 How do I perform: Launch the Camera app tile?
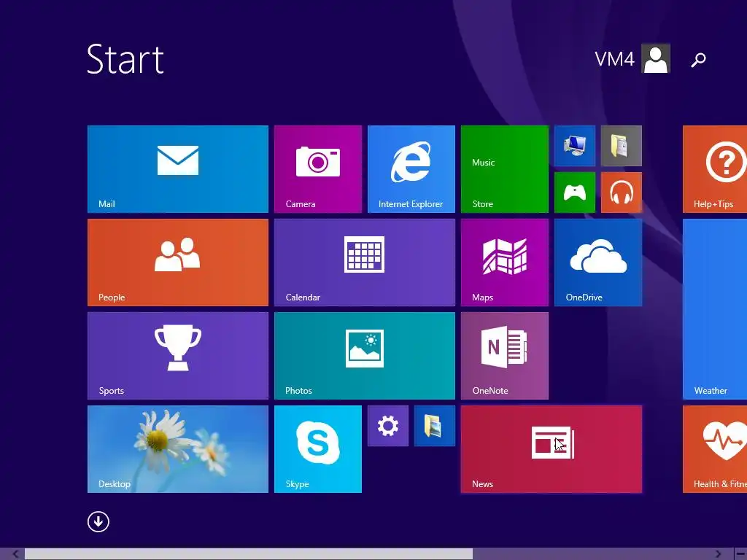(x=318, y=169)
